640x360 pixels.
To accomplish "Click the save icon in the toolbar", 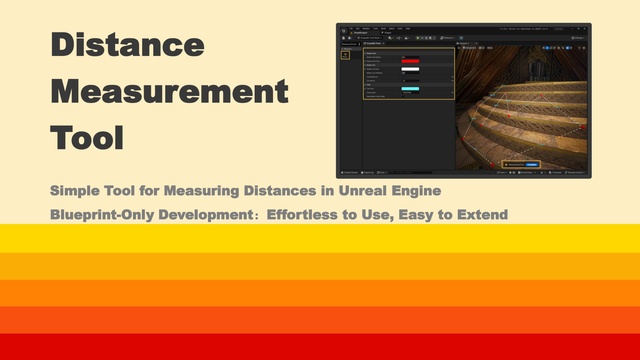I will coord(343,38).
